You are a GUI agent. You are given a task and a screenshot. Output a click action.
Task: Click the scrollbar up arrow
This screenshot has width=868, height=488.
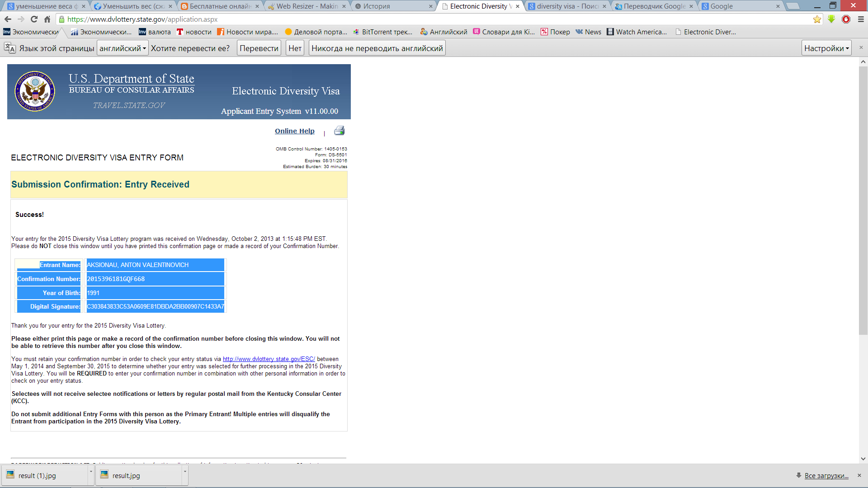pyautogui.click(x=863, y=62)
